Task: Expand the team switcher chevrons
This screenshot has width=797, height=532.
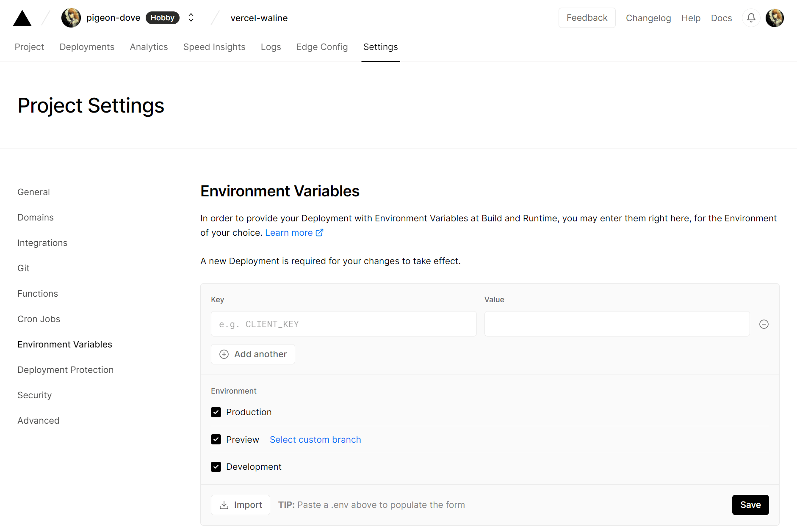Action: (191, 18)
